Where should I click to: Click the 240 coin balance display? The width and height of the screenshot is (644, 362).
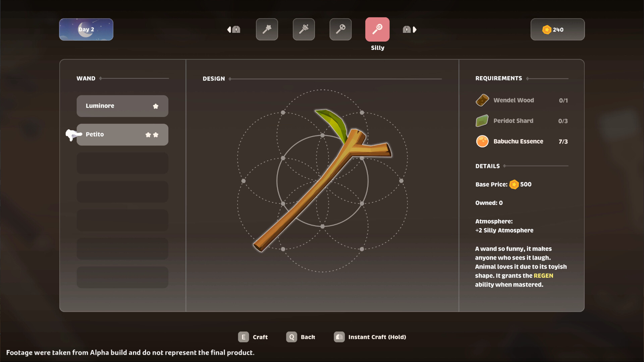point(557,29)
